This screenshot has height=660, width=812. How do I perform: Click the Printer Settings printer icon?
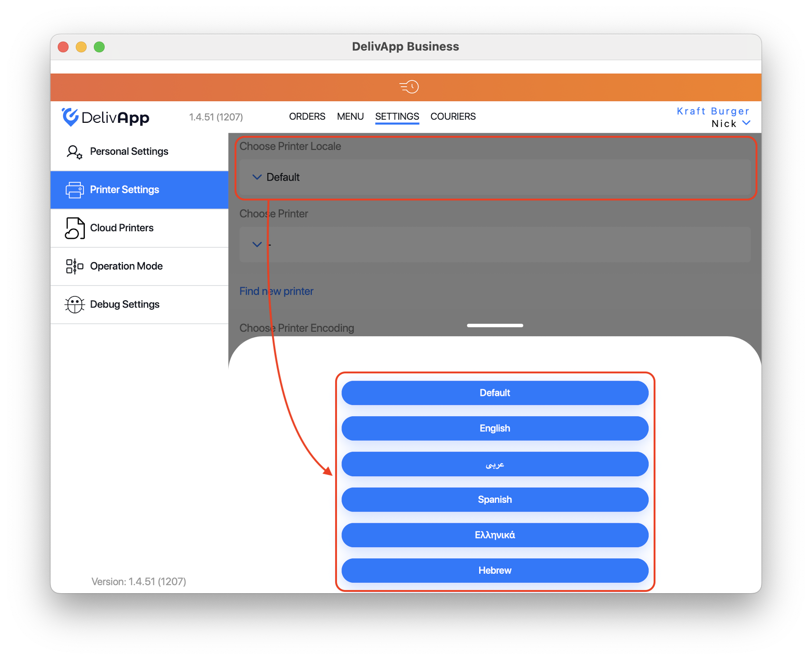[74, 190]
